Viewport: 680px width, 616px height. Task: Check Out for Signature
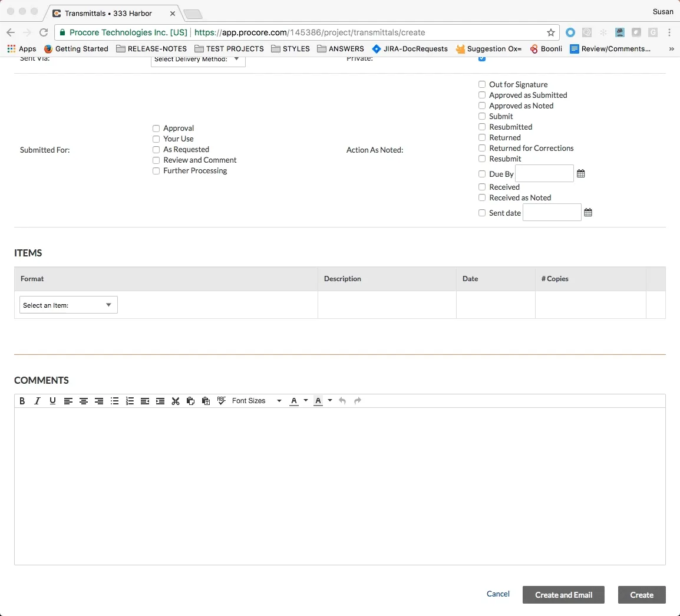point(482,84)
